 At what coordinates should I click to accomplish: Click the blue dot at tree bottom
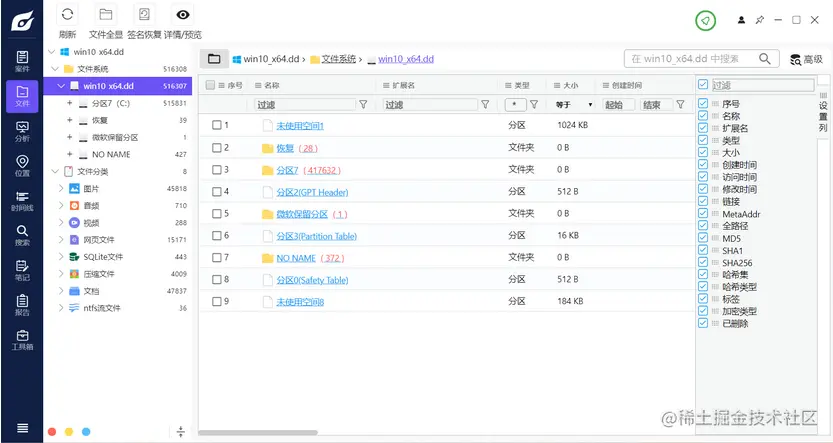pos(86,432)
